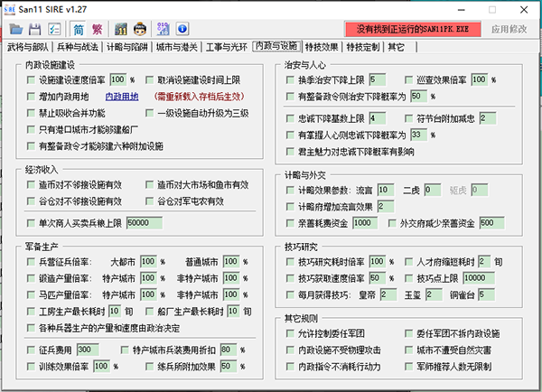Open the checklist options icon
This screenshot has height=392, width=542.
pyautogui.click(x=54, y=29)
